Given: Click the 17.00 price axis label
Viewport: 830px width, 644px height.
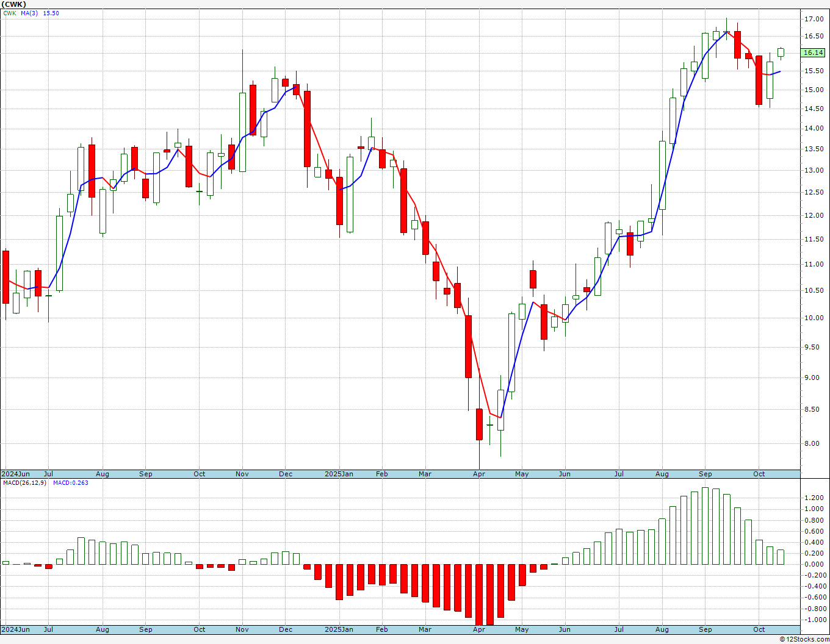Looking at the screenshot, I should (814, 20).
